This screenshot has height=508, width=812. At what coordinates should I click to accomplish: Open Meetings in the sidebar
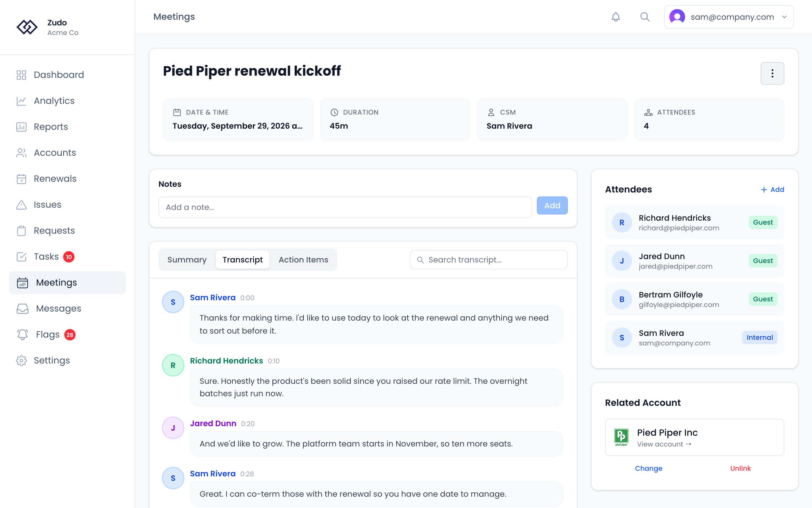coord(67,283)
